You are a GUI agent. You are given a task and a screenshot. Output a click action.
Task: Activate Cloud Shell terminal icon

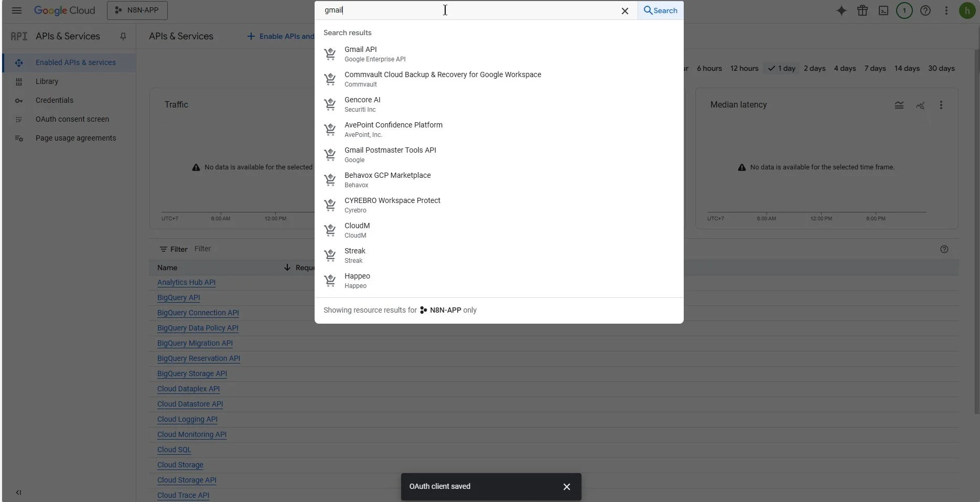884,10
